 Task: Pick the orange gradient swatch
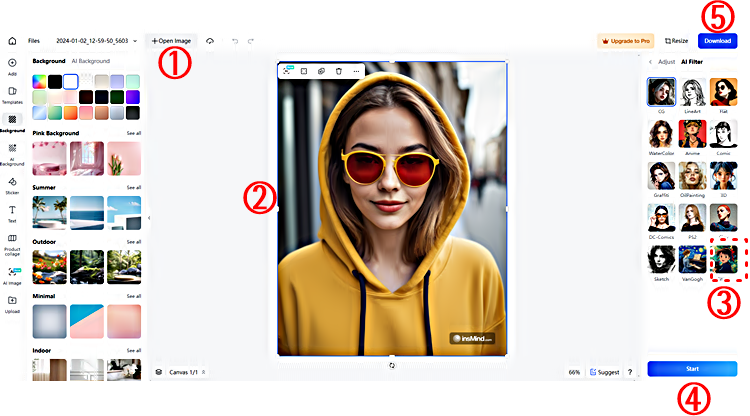[x=70, y=113]
